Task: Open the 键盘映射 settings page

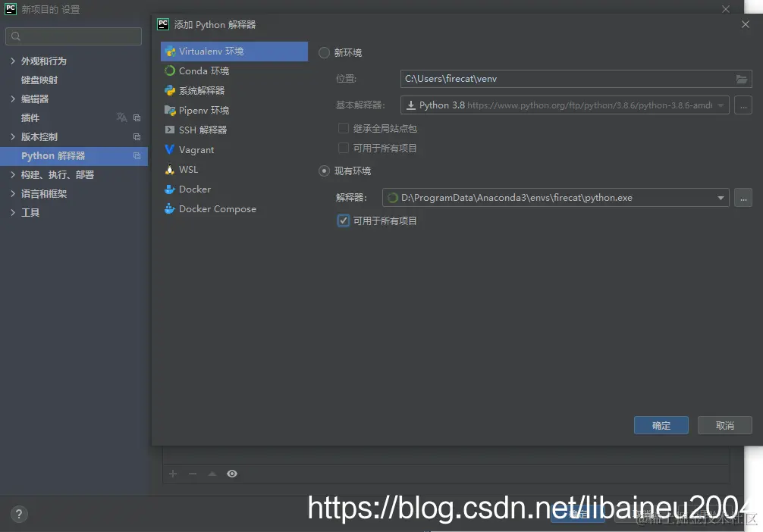Action: [x=39, y=80]
